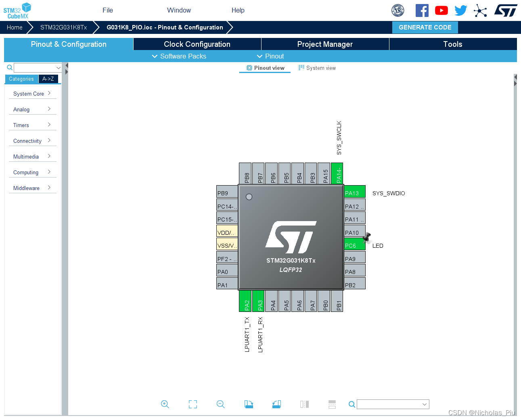The height and width of the screenshot is (420, 521).
Task: Expand the System Core category
Action: (32, 94)
